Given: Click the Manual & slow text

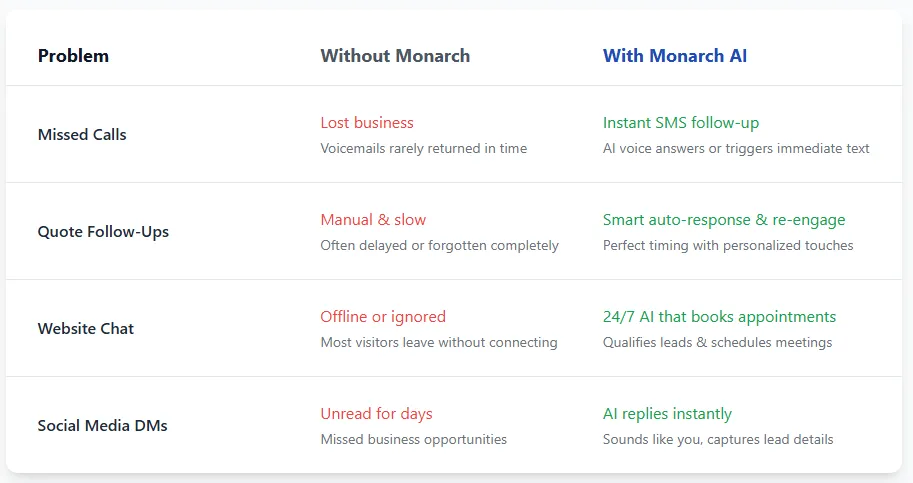Looking at the screenshot, I should pos(373,220).
